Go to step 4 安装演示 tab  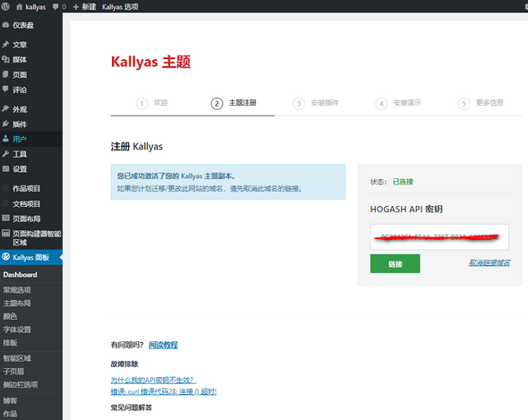[398, 103]
